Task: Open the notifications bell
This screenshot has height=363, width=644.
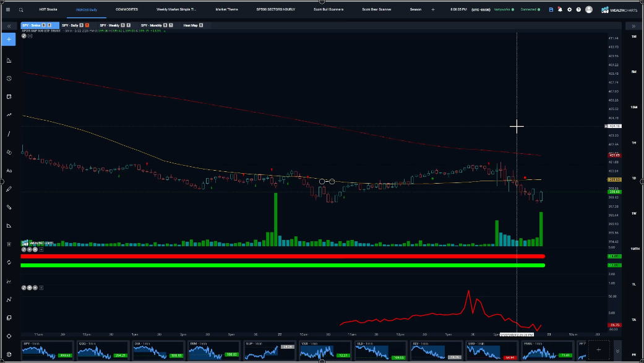Action: (x=560, y=9)
